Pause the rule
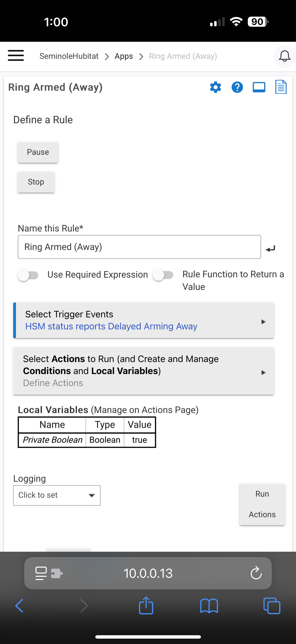 38,152
